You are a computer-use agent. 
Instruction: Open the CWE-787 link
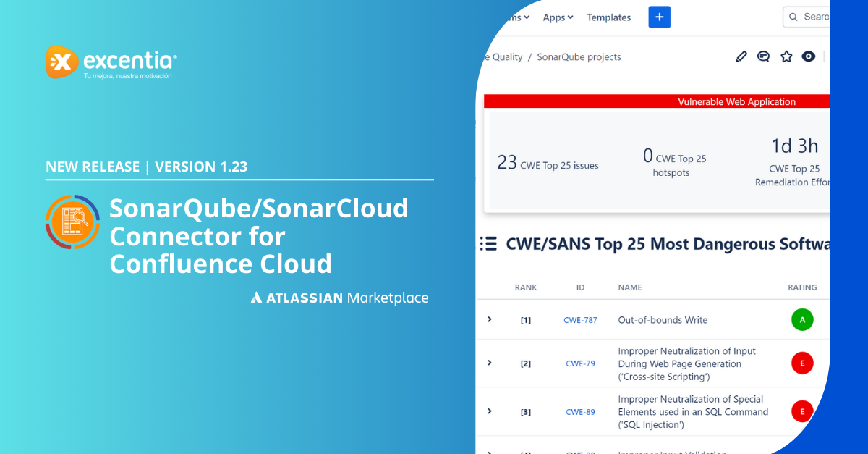click(x=580, y=320)
